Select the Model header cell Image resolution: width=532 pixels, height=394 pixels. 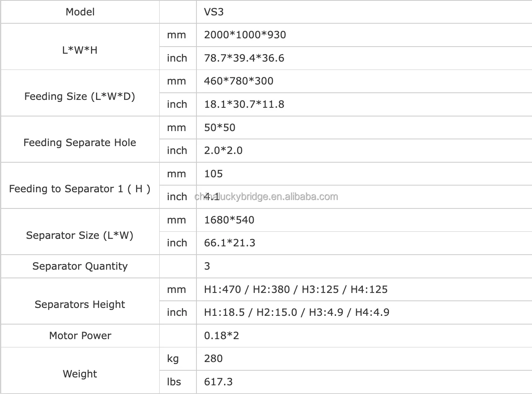(80, 12)
